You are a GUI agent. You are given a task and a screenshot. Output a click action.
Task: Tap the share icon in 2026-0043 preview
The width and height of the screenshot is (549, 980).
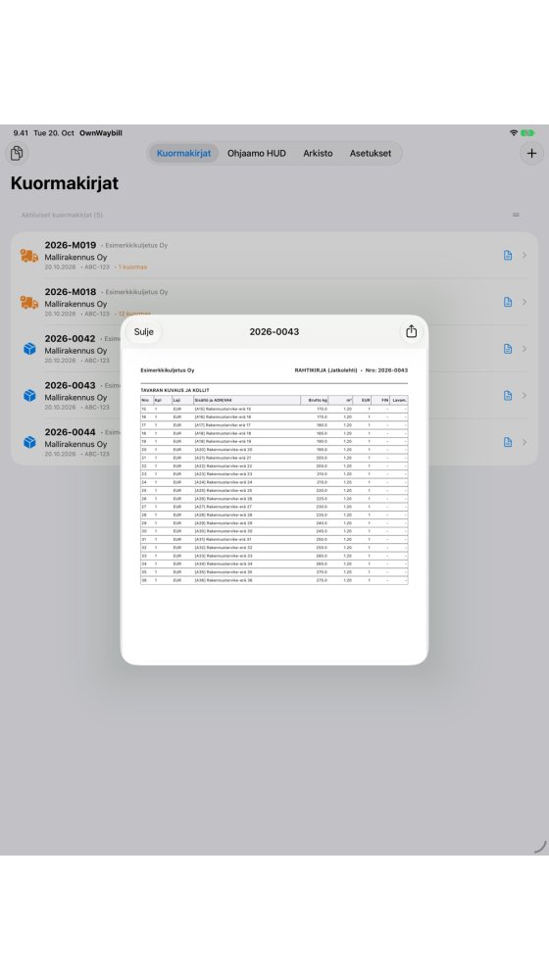coord(411,331)
